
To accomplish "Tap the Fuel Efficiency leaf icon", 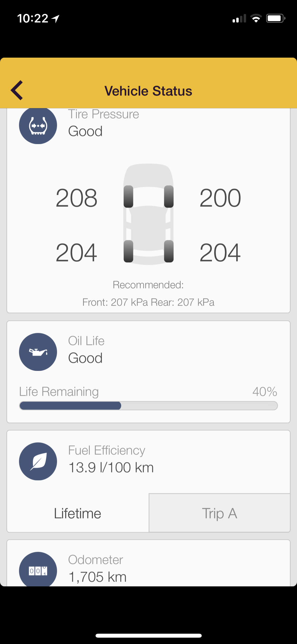I will tap(38, 461).
